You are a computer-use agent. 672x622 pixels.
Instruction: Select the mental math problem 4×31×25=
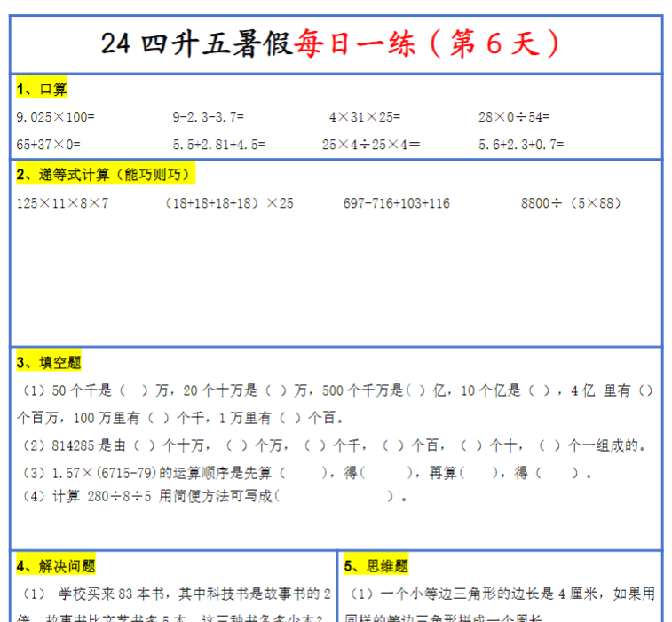pos(364,116)
